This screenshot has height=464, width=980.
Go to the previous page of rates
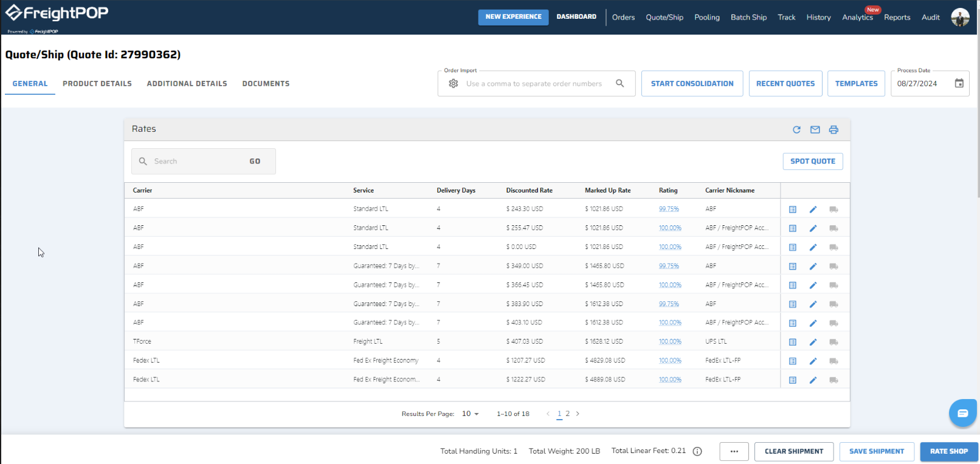click(548, 414)
